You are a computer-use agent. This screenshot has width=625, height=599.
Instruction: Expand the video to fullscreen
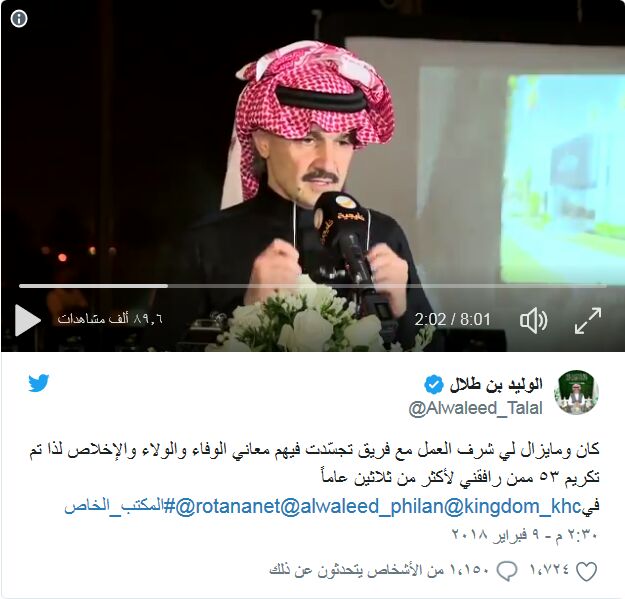coord(588,320)
